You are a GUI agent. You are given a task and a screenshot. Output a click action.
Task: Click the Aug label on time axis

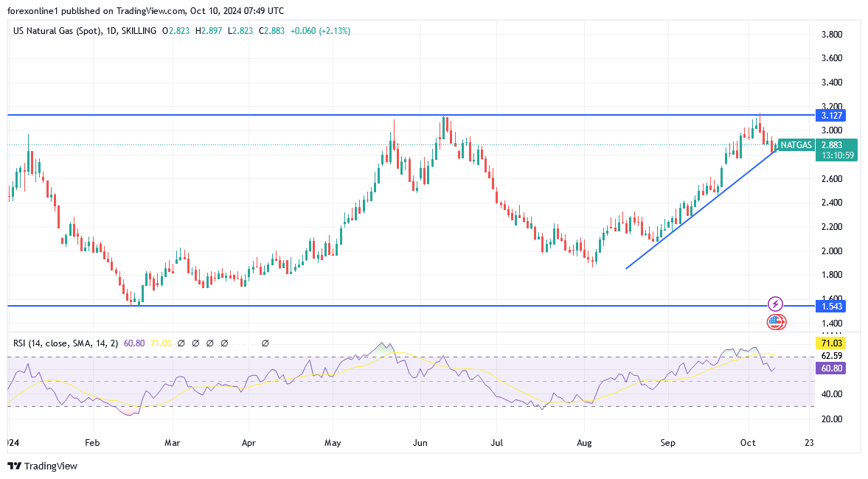click(x=584, y=443)
